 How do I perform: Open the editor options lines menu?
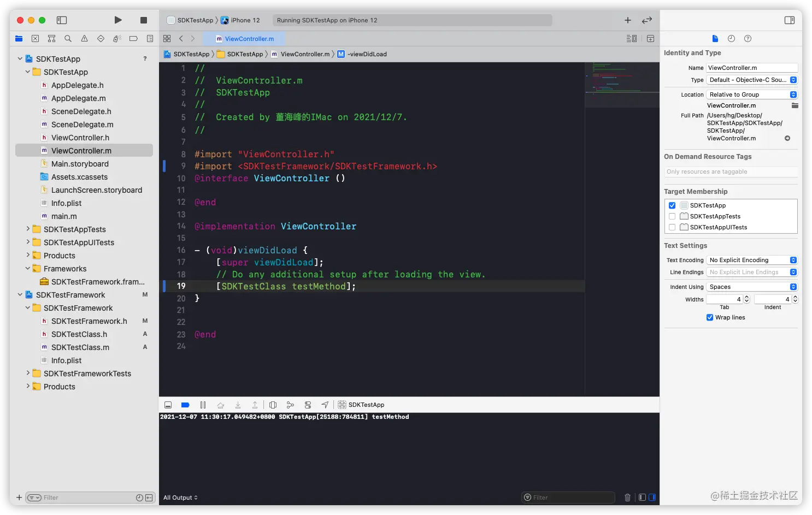[x=631, y=39]
